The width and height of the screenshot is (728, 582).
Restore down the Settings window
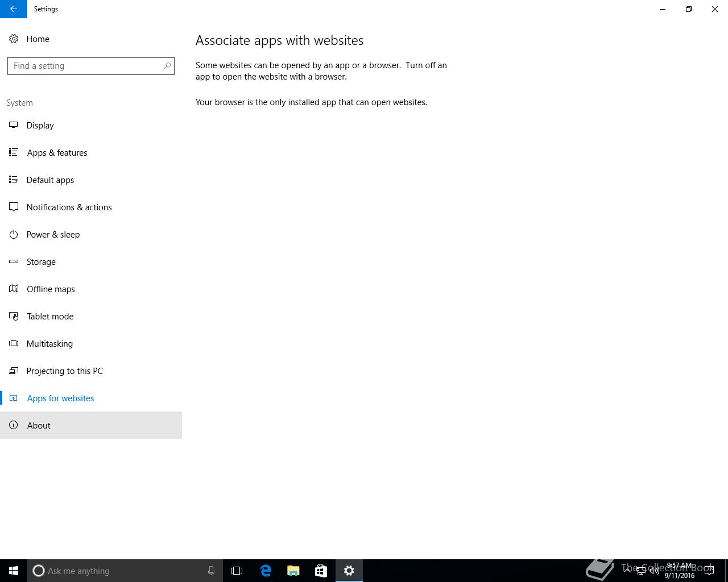coord(689,9)
